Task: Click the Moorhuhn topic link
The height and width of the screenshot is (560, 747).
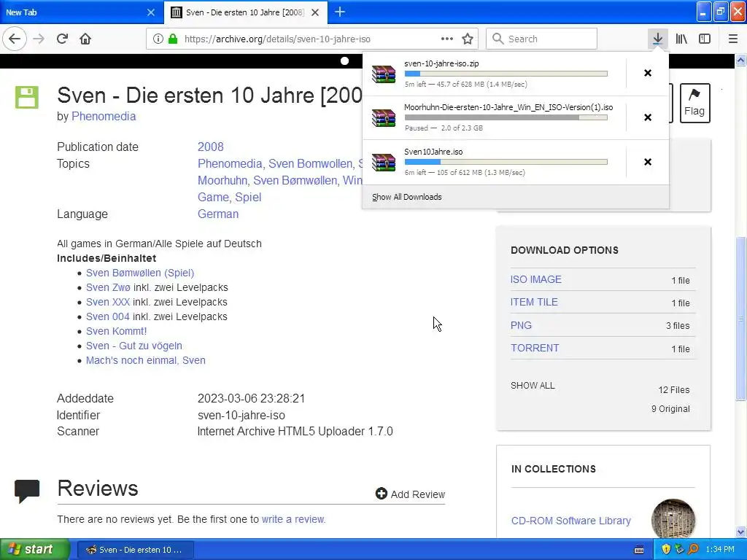Action: coord(222,181)
